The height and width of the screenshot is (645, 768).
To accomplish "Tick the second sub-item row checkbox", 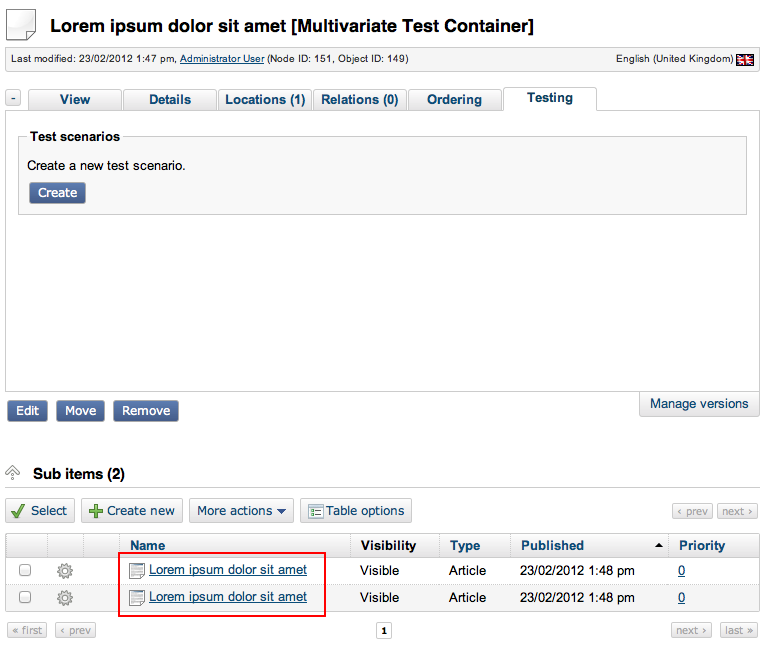I will tap(25, 598).
